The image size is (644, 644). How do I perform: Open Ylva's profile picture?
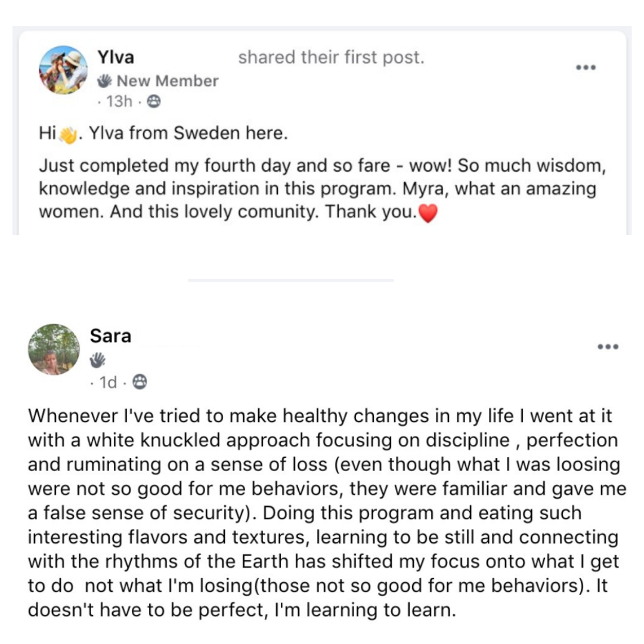click(x=63, y=70)
